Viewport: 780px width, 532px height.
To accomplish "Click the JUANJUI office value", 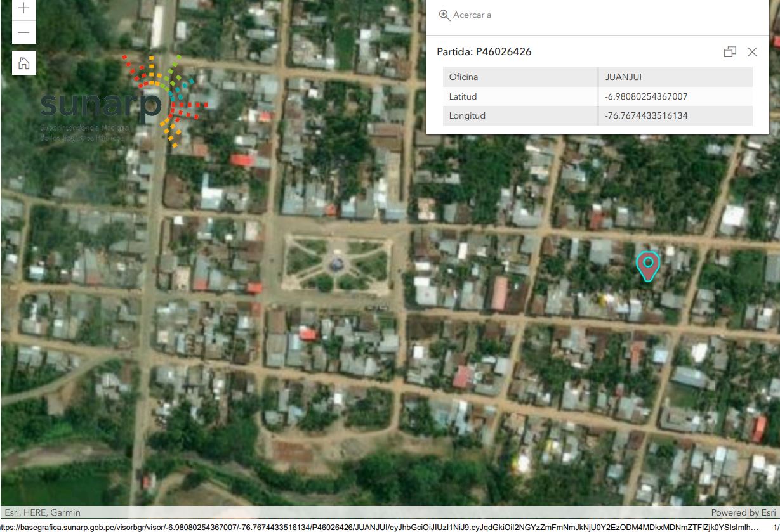I will (x=623, y=77).
